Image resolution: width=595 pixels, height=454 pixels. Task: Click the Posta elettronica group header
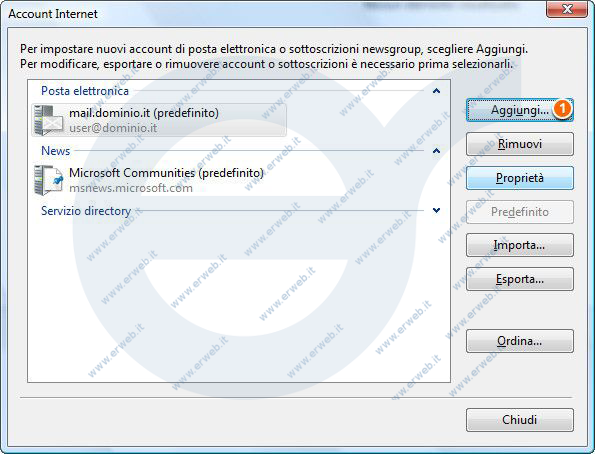85,91
